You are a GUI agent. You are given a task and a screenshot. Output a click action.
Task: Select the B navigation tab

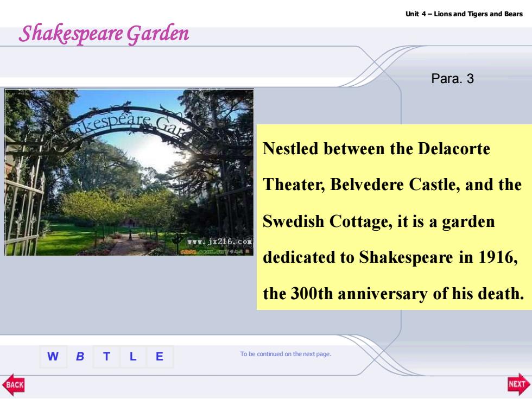coord(80,357)
